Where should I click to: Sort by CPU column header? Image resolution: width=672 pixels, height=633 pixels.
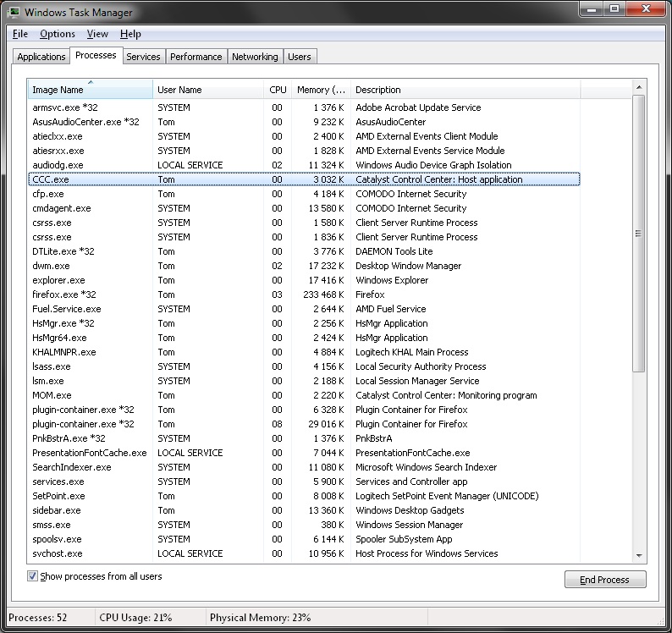coord(278,90)
